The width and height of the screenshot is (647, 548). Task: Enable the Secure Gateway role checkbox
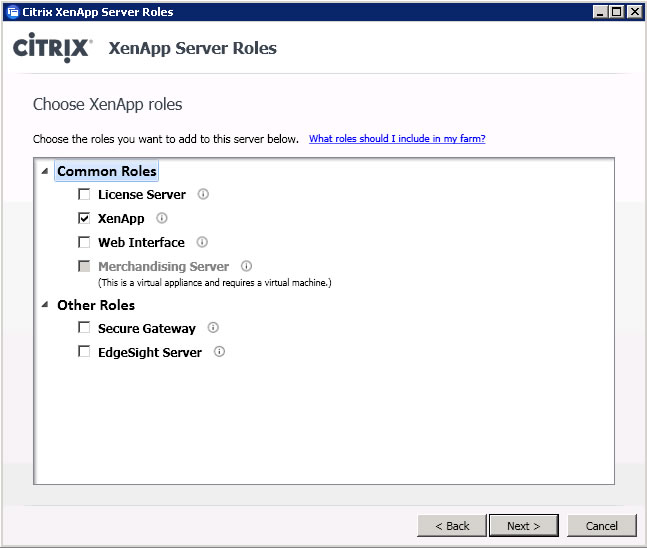click(x=84, y=328)
